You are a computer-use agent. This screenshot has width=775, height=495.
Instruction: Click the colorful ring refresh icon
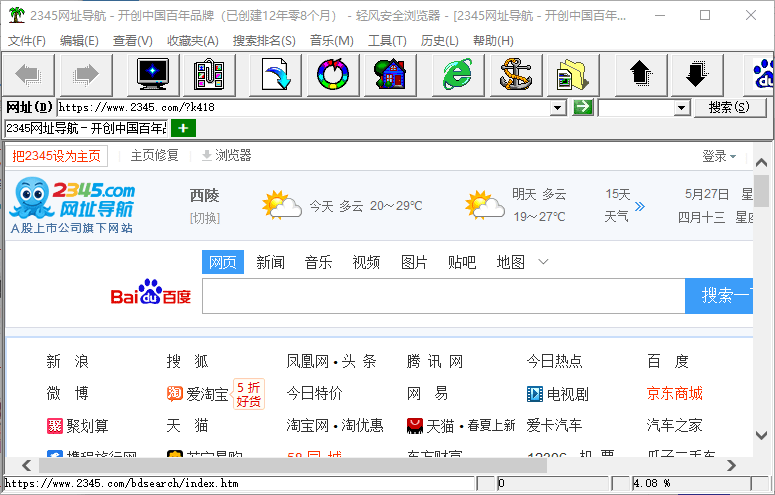click(x=331, y=74)
